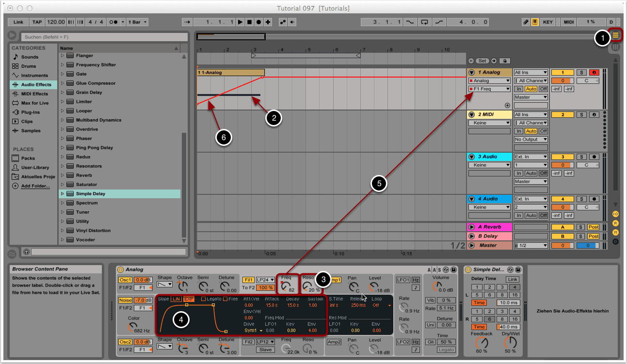Click the Feedback knob in Simple Delay
The image size is (627, 364).
click(482, 343)
